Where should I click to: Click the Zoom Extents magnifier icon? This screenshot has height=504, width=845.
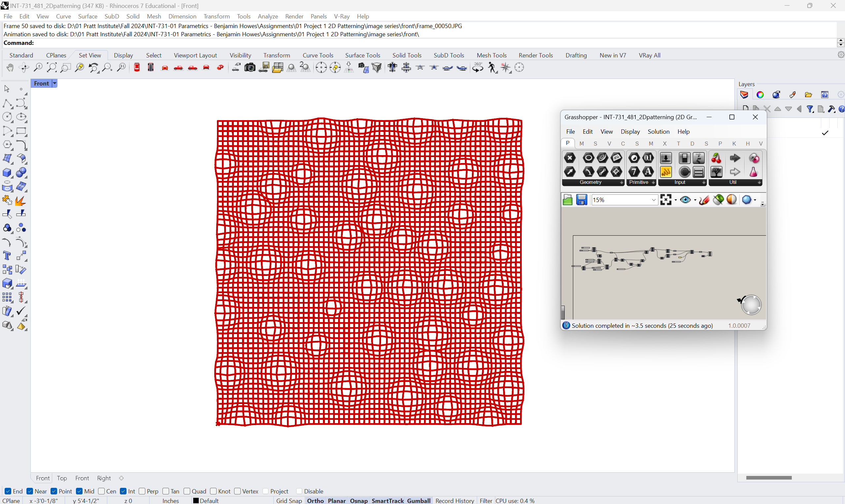[x=52, y=68]
